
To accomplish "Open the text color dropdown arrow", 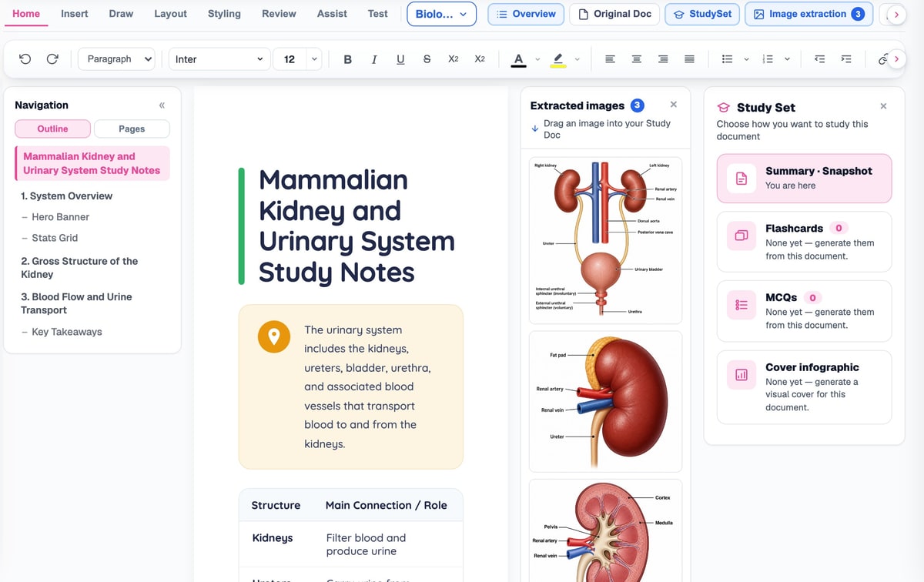I will (x=537, y=59).
